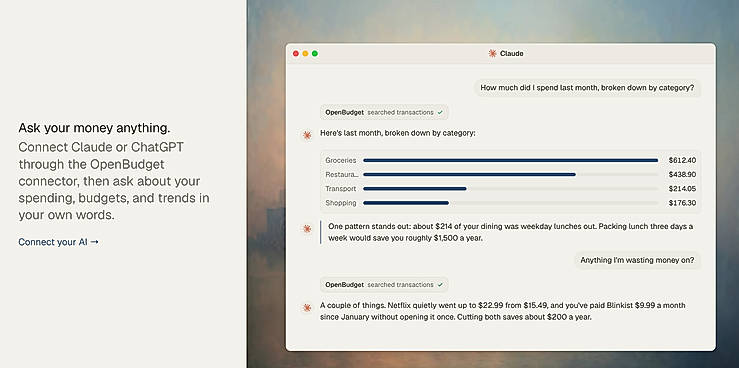Click the 'Connect Claude or ChatGPT' description paragraph
The height and width of the screenshot is (368, 739).
click(x=114, y=181)
